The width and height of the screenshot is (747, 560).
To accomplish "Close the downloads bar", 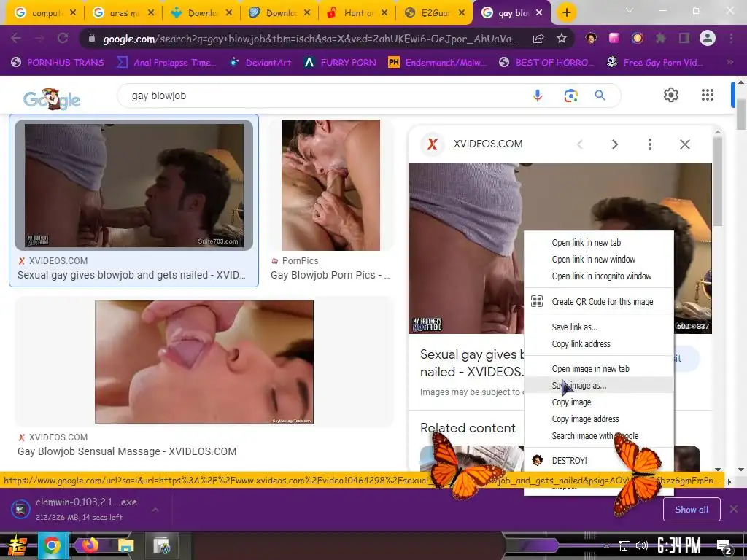I will [734, 510].
